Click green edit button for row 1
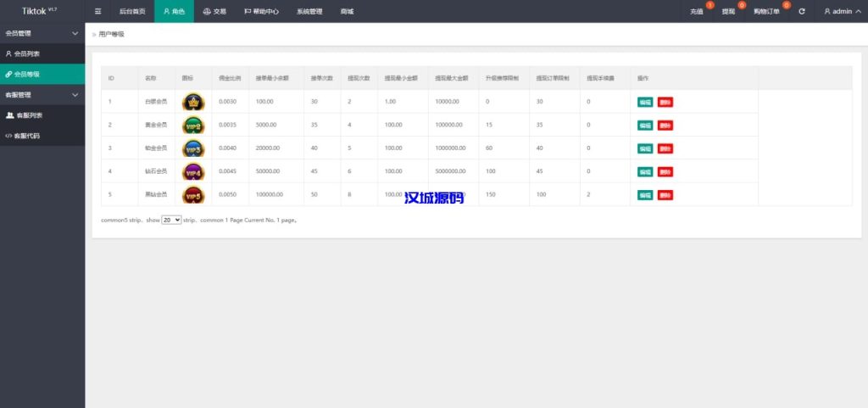This screenshot has width=868, height=408. [645, 102]
